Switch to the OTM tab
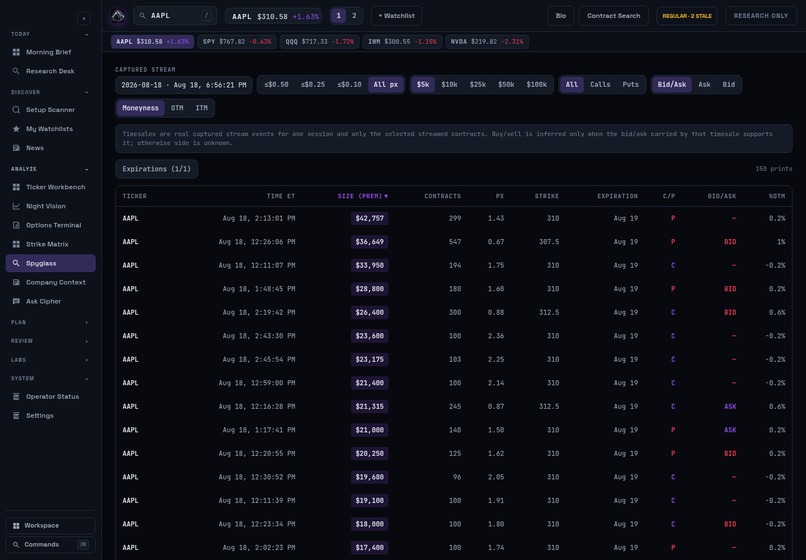806x560 pixels. pos(177,108)
